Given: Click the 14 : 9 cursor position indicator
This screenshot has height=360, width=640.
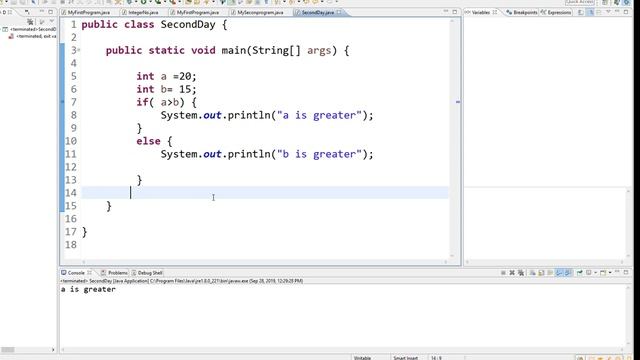Looking at the screenshot, I should (436, 358).
